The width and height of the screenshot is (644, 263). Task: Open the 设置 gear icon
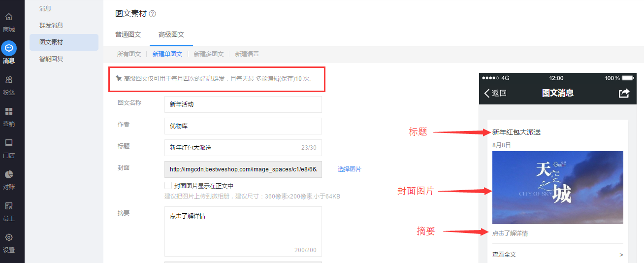click(9, 237)
